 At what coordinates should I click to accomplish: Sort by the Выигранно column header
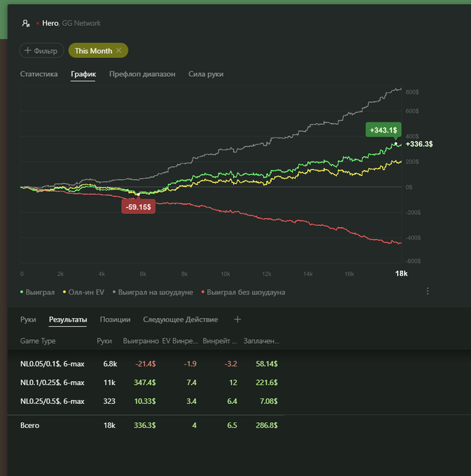click(141, 341)
